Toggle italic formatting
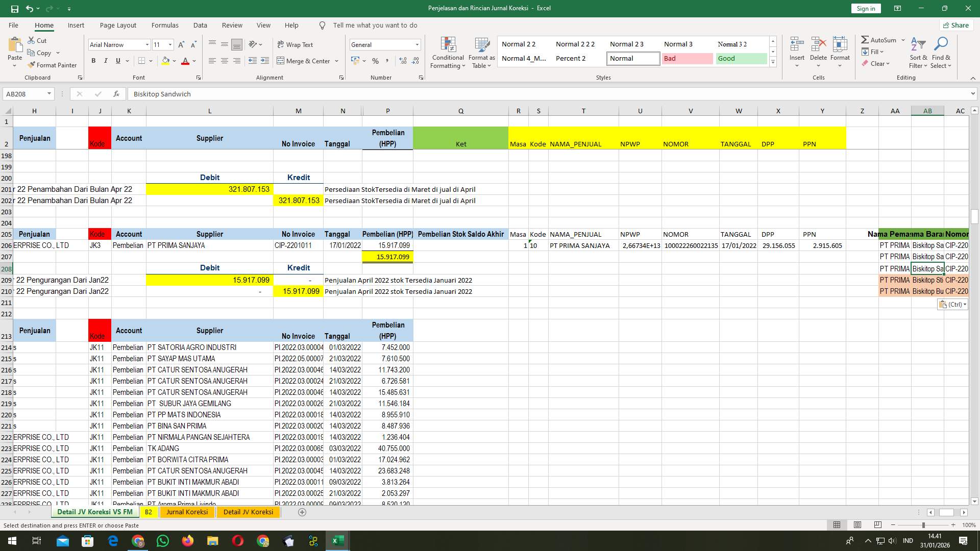The image size is (980, 551). coord(106,61)
